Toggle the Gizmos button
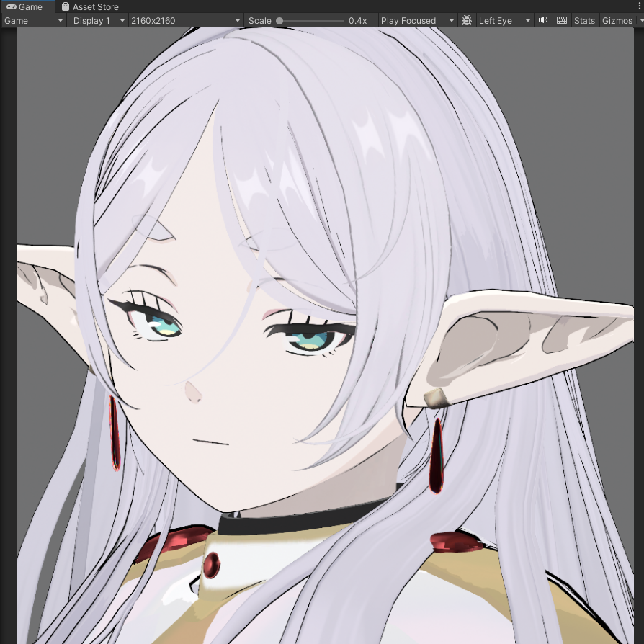This screenshot has height=644, width=644. (x=617, y=21)
